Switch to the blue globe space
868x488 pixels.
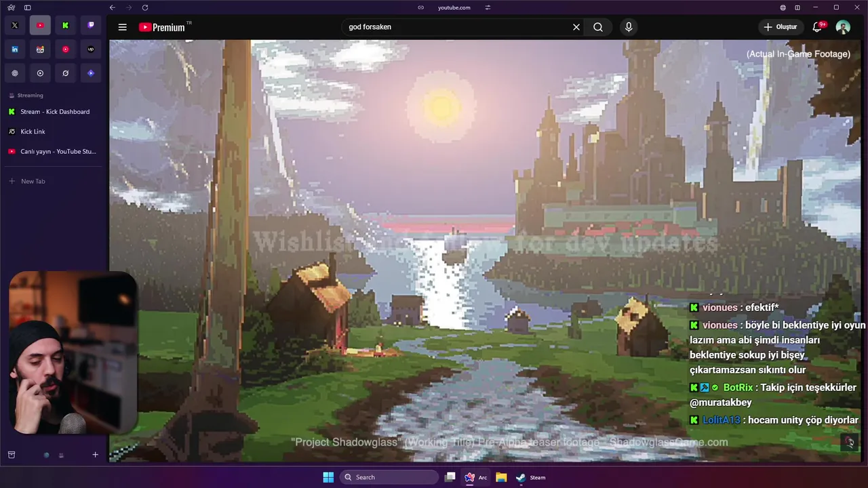point(46,455)
